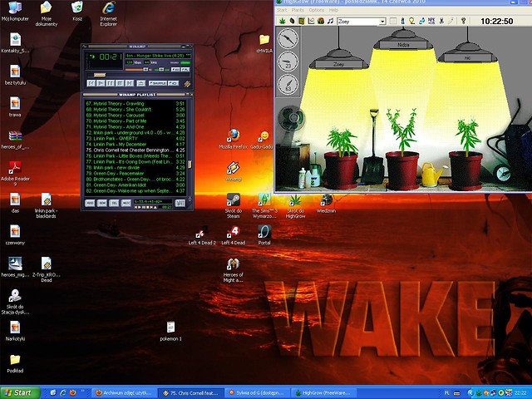This screenshot has width=532, height=399.
Task: Click the Gadu-Gadu desktop icon
Action: point(262,140)
